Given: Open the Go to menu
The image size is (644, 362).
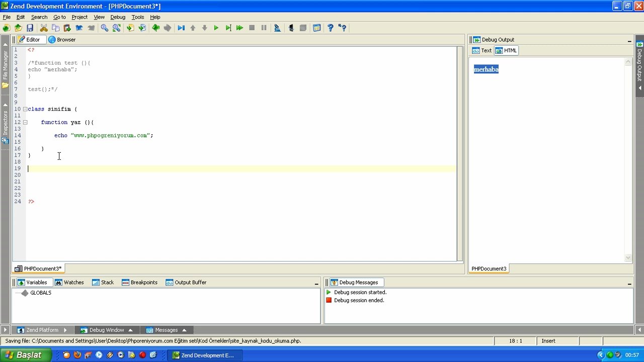Looking at the screenshot, I should (x=59, y=17).
